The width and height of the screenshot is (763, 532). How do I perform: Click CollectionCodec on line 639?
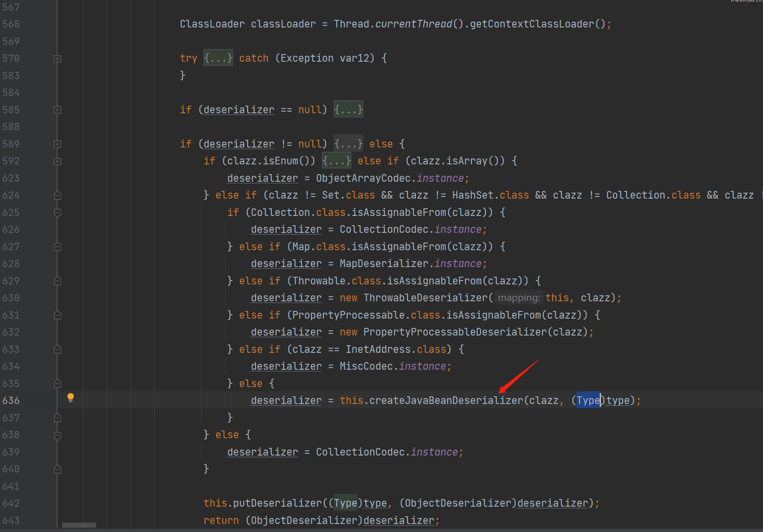point(360,452)
